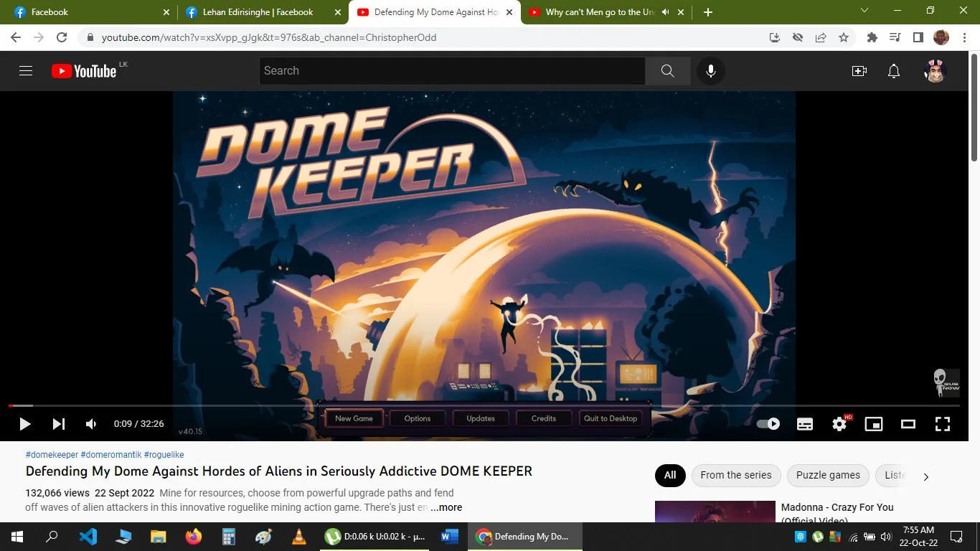Open the YouTube account avatar menu
Screen dimensions: 980x551
click(x=936, y=71)
